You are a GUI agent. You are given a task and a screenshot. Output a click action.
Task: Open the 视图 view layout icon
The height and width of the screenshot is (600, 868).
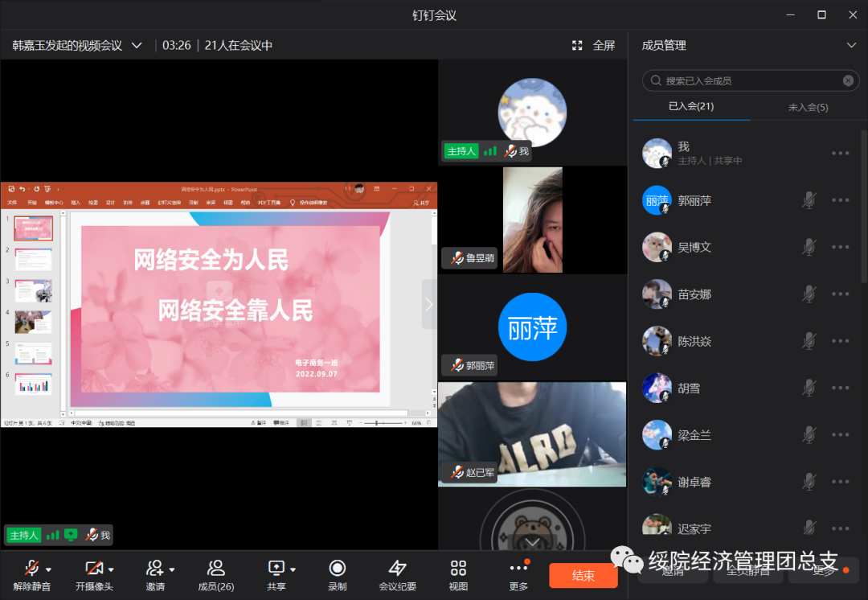[x=458, y=569]
